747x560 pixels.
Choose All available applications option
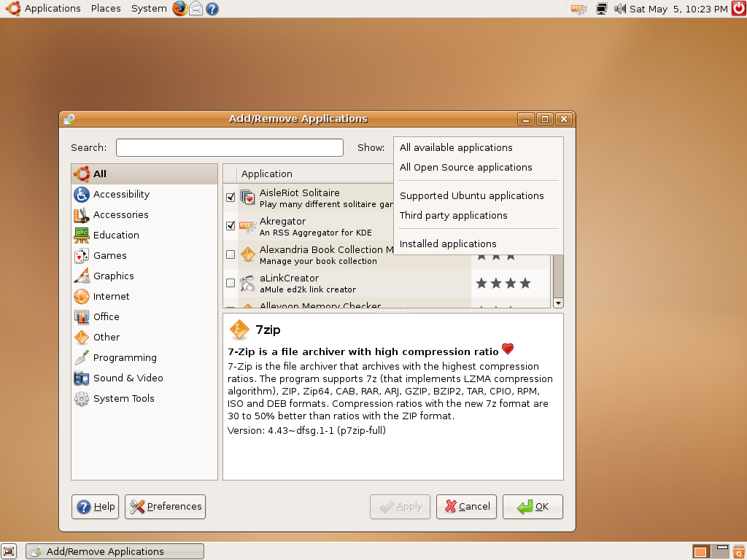[x=479, y=147]
